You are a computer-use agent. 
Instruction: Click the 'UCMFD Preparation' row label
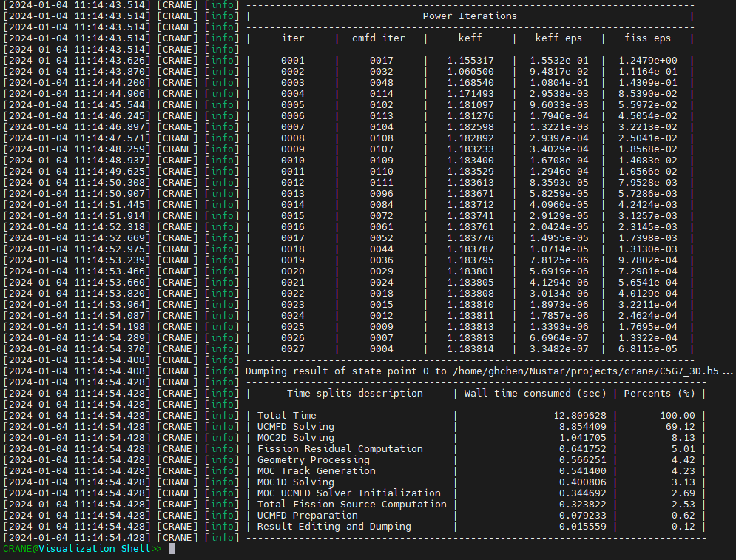(x=308, y=516)
